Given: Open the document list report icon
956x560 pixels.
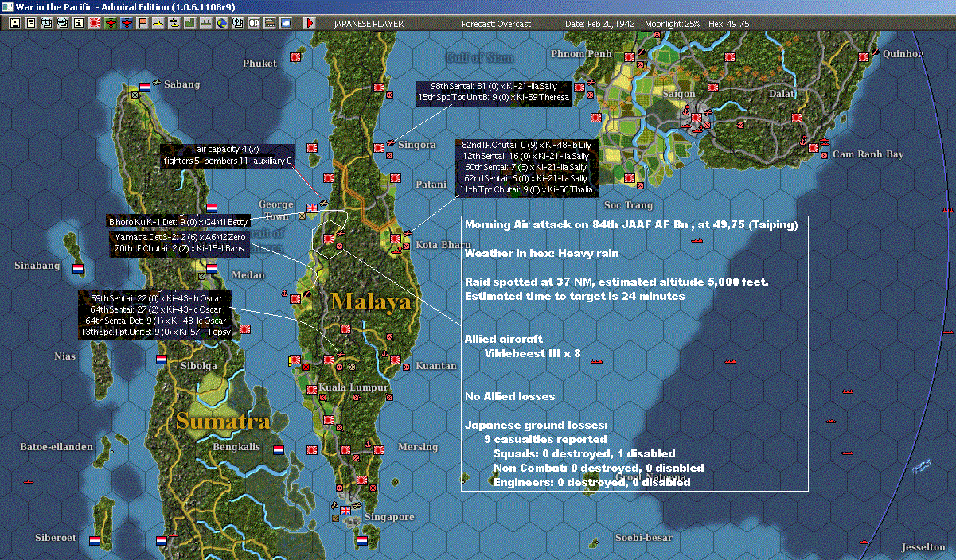Looking at the screenshot, I should 31,24.
